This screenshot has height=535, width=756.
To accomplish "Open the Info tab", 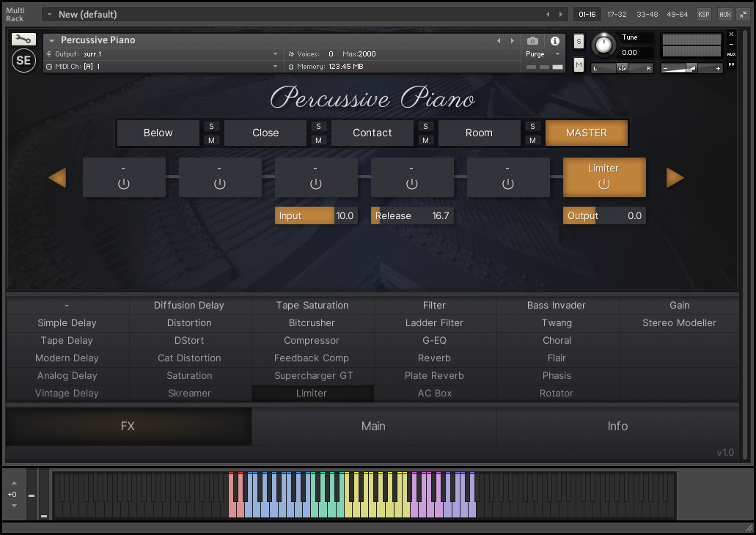I will coord(617,426).
